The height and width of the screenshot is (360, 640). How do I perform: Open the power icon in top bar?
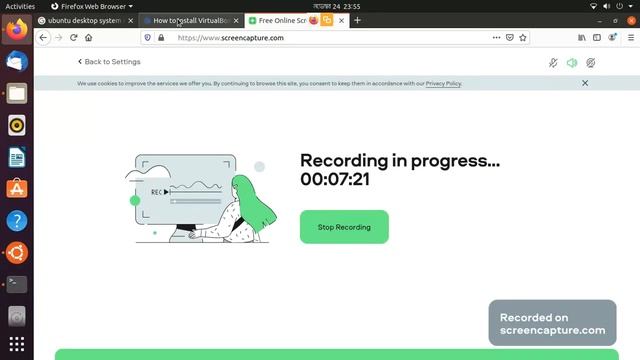620,6
